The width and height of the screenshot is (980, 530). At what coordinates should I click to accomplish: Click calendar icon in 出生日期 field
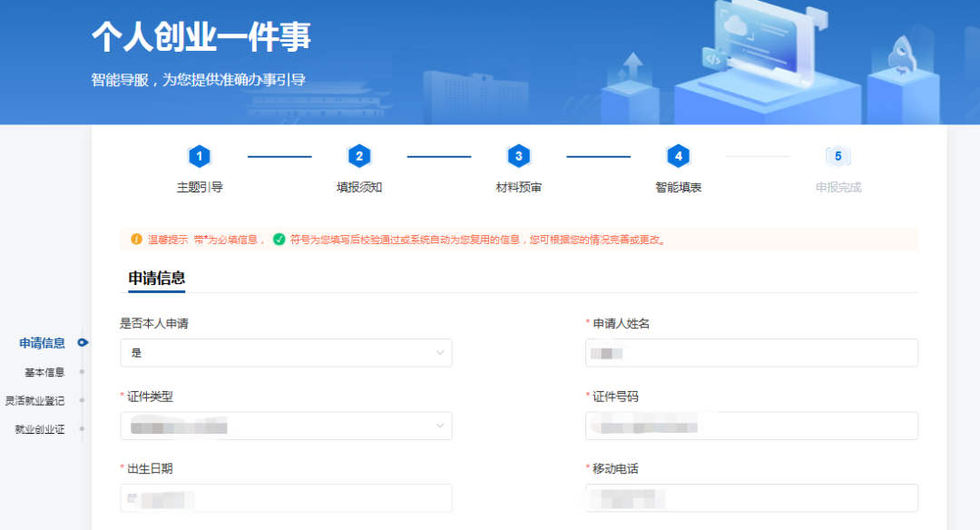(132, 498)
